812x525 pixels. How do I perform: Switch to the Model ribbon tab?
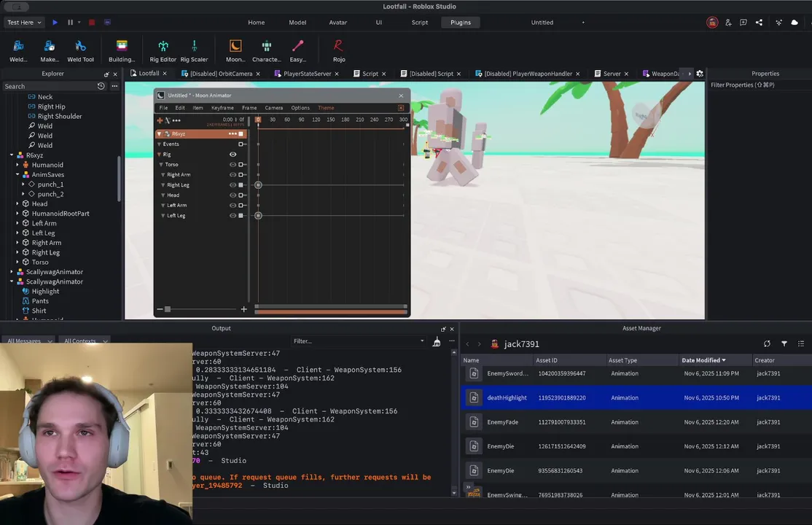[x=297, y=23]
